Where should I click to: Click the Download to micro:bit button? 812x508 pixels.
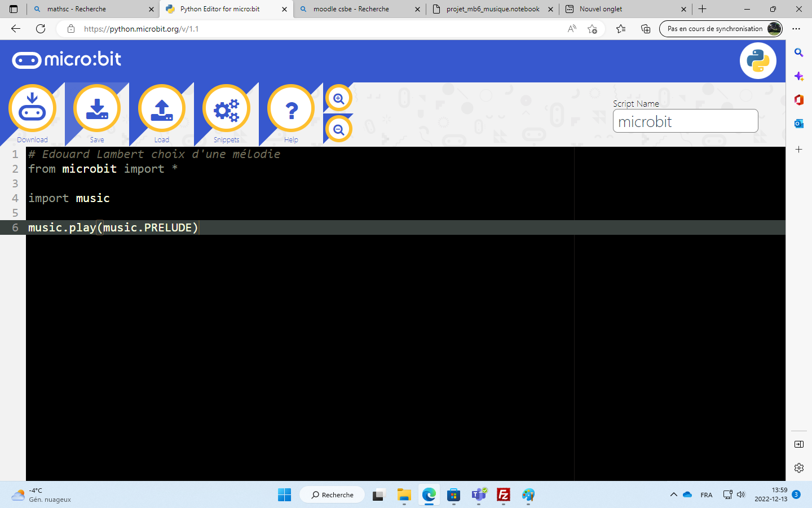pyautogui.click(x=32, y=108)
